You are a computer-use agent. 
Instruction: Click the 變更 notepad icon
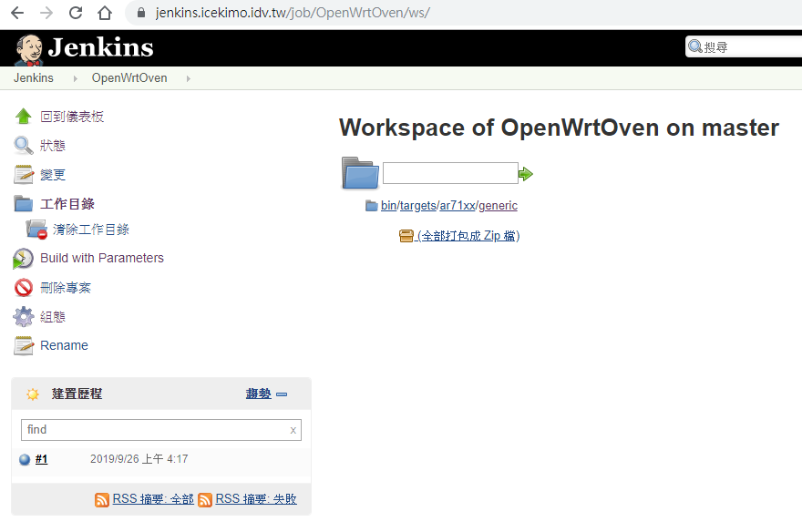pos(23,174)
